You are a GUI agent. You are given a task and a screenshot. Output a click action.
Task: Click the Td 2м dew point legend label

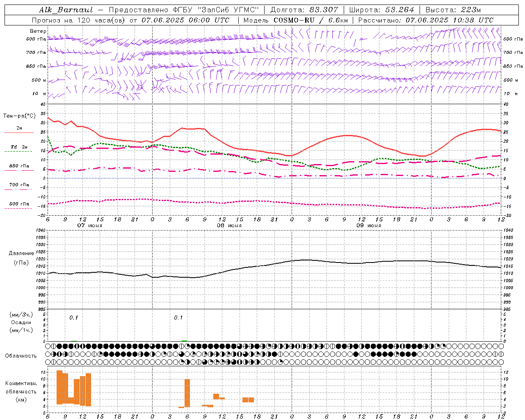click(19, 147)
